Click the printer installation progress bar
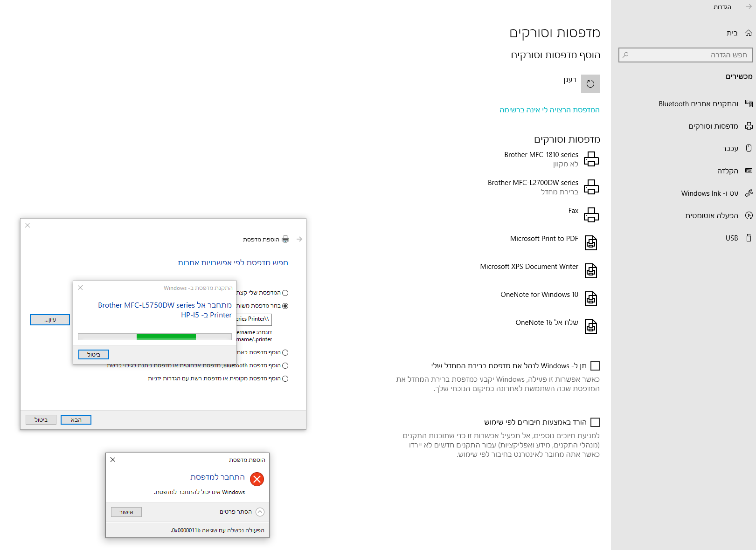Screen dimensions: 756x550 pos(155,337)
